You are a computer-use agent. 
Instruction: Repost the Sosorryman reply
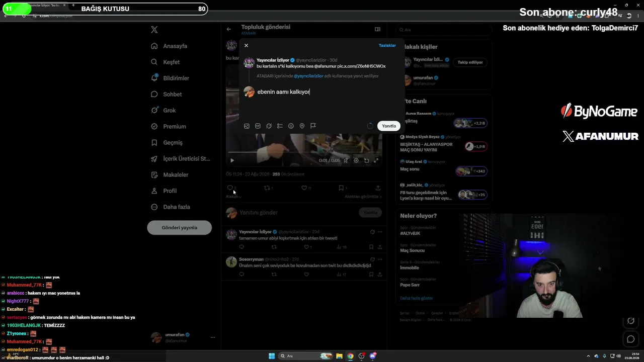274,275
